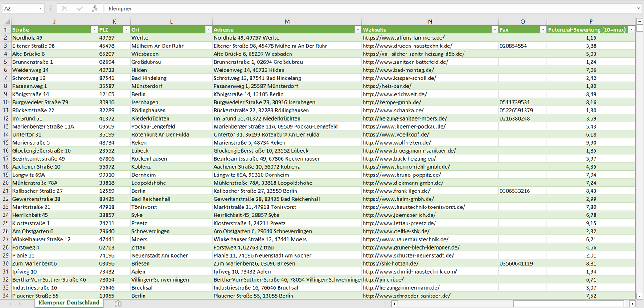Click into the formula bar showing Klempner
This screenshot has height=308, width=644.
(357, 8)
